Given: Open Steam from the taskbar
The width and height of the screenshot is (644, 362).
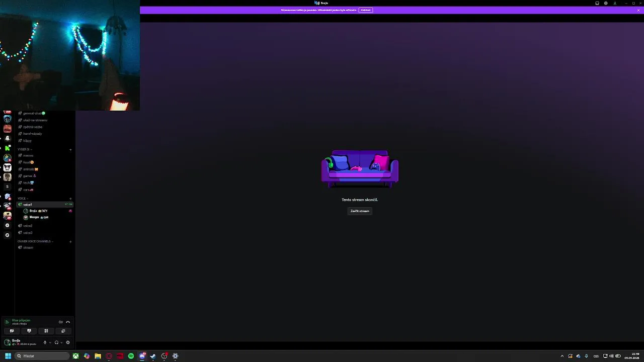Looking at the screenshot, I should (x=153, y=356).
